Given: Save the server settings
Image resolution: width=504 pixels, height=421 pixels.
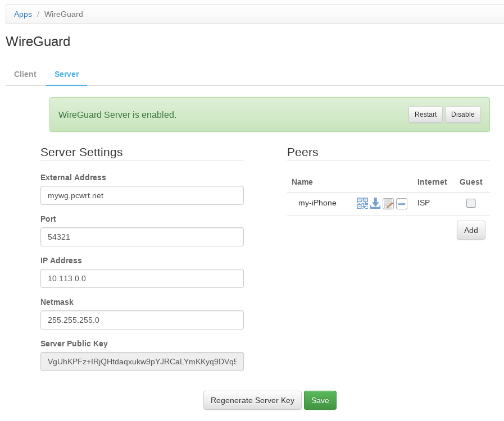Looking at the screenshot, I should tap(320, 400).
